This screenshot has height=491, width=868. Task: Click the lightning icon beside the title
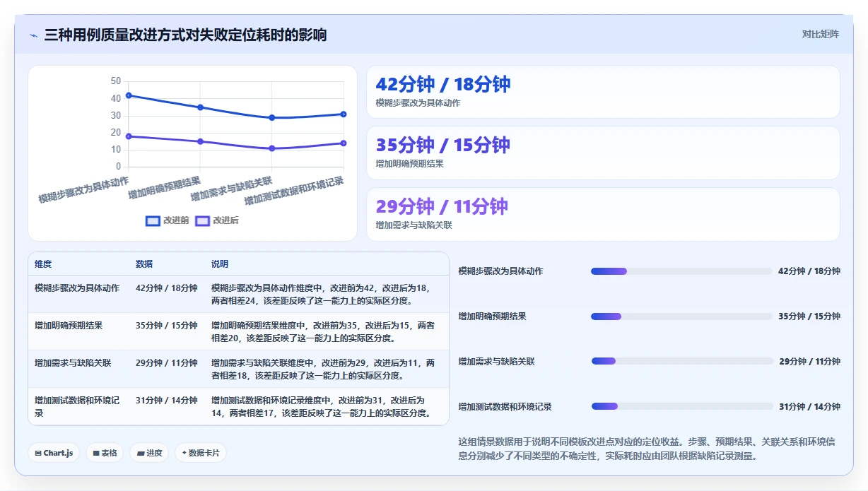pos(33,35)
